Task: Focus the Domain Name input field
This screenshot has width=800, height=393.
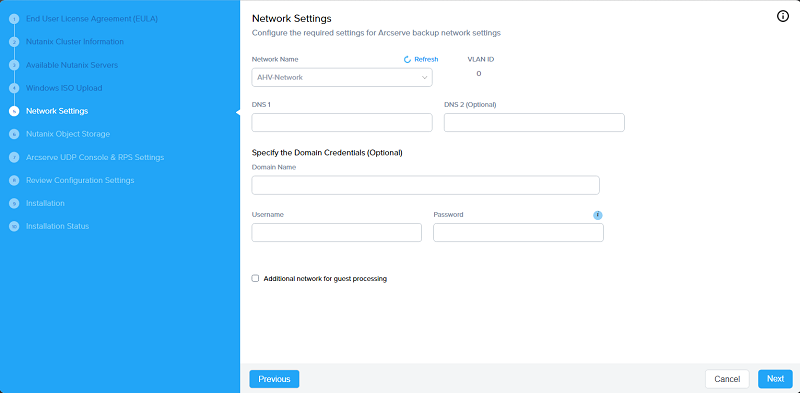Action: tap(426, 185)
